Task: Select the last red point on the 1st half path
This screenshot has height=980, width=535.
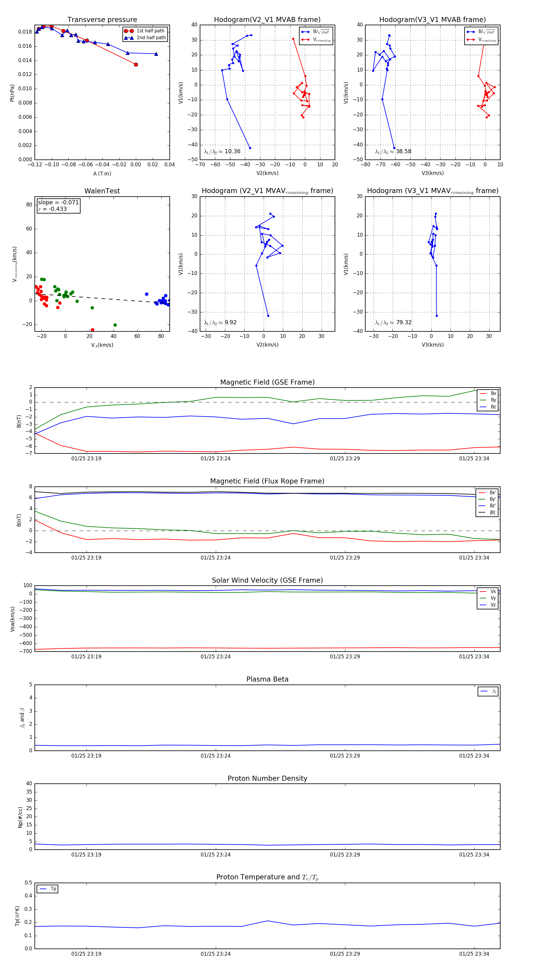Action: (x=136, y=65)
